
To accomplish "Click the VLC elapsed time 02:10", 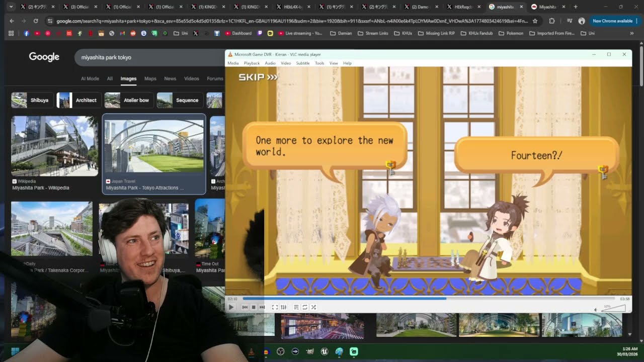I will (x=232, y=299).
